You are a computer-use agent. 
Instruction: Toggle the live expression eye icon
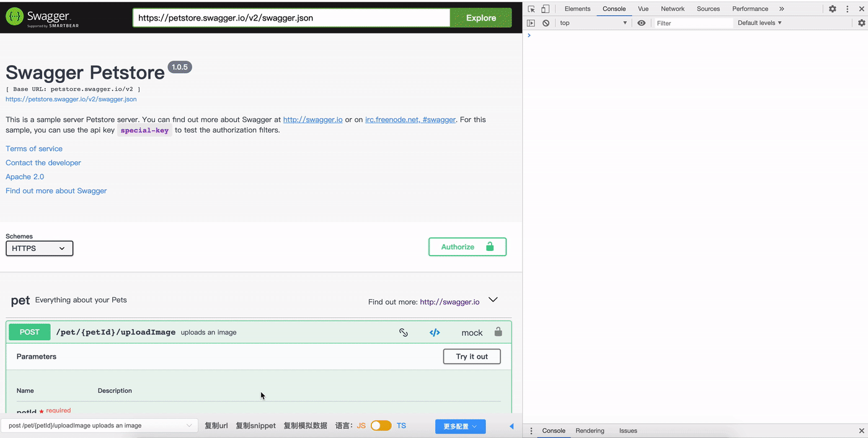(x=641, y=23)
